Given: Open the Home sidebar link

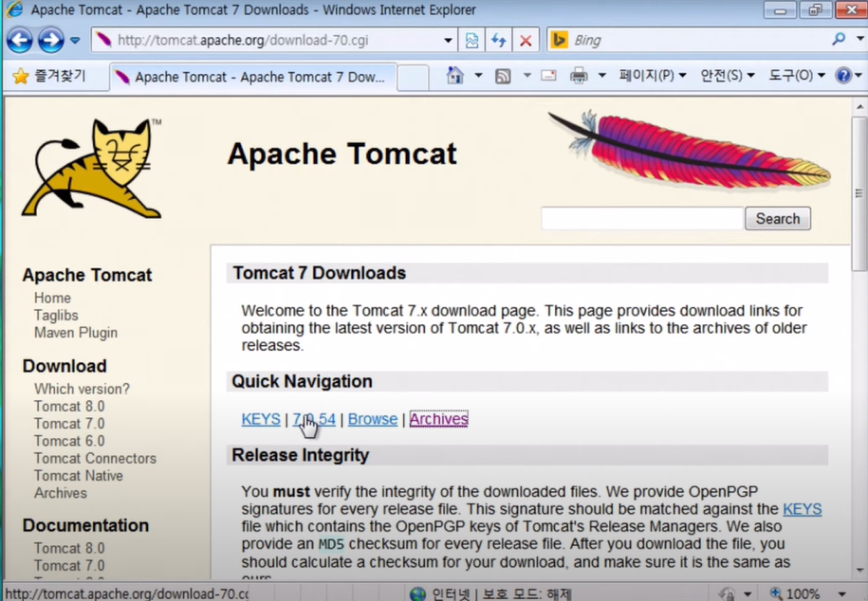Looking at the screenshot, I should (52, 298).
